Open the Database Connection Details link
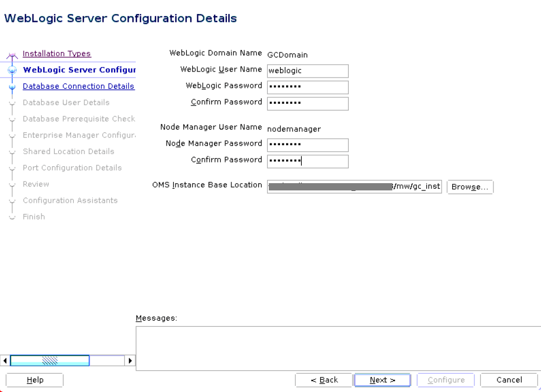This screenshot has width=541, height=392. click(x=78, y=86)
